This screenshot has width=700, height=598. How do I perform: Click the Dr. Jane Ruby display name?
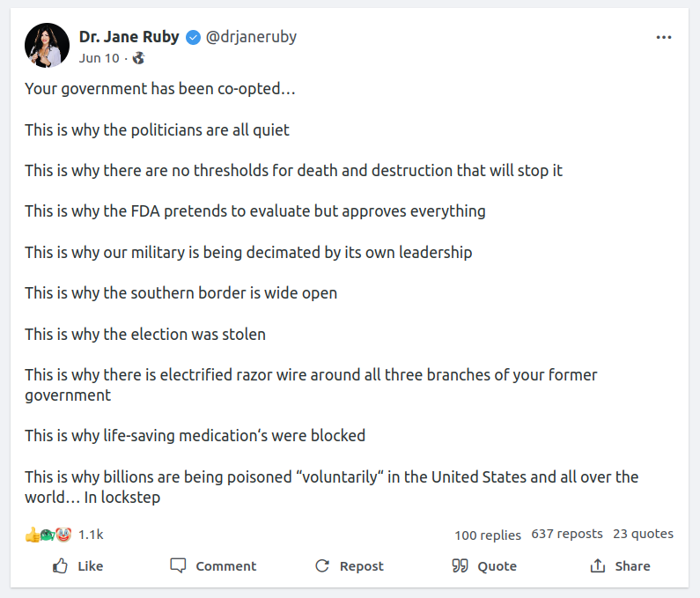(x=129, y=37)
